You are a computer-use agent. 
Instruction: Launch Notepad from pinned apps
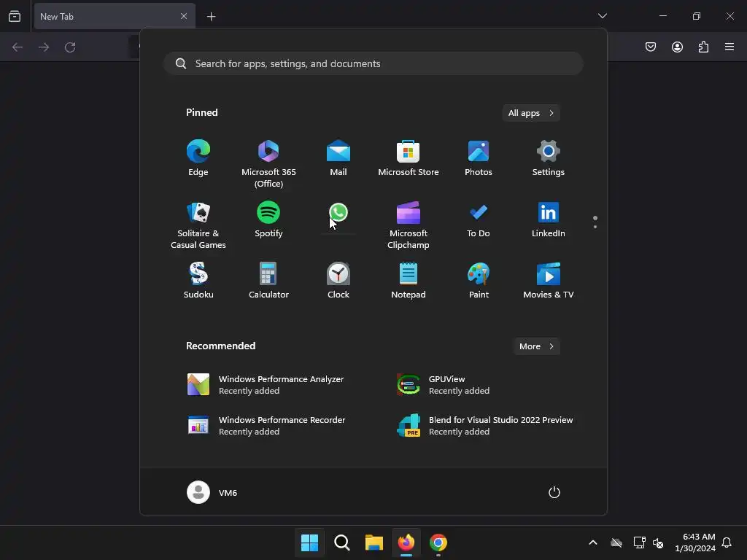click(x=409, y=281)
